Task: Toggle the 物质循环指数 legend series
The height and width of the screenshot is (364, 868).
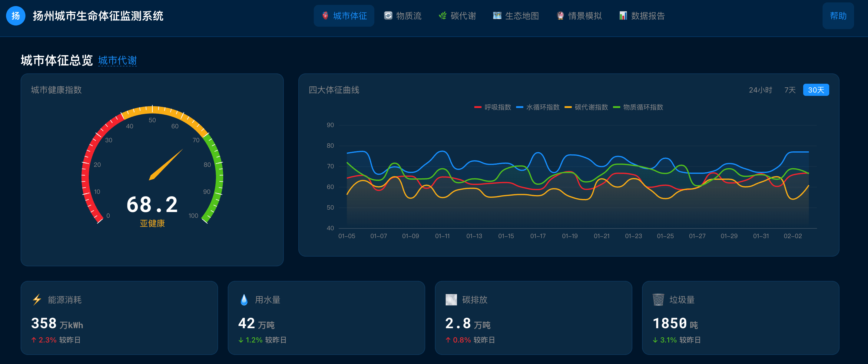Action: pyautogui.click(x=638, y=107)
